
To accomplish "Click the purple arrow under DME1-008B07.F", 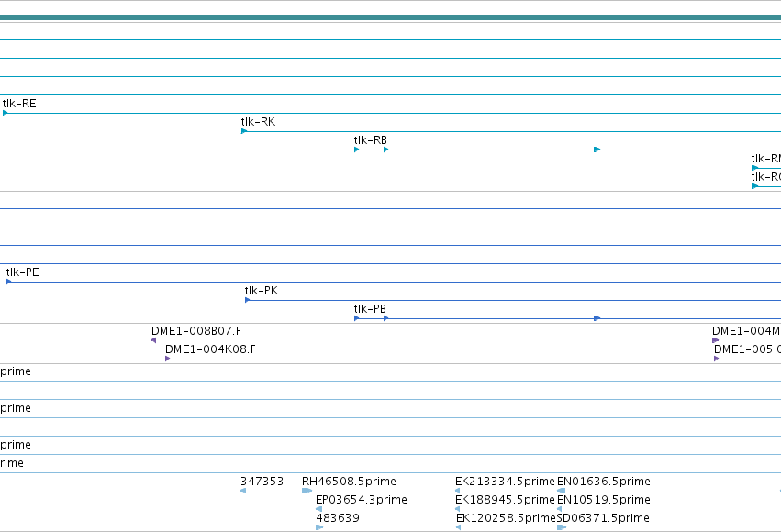I will (154, 340).
